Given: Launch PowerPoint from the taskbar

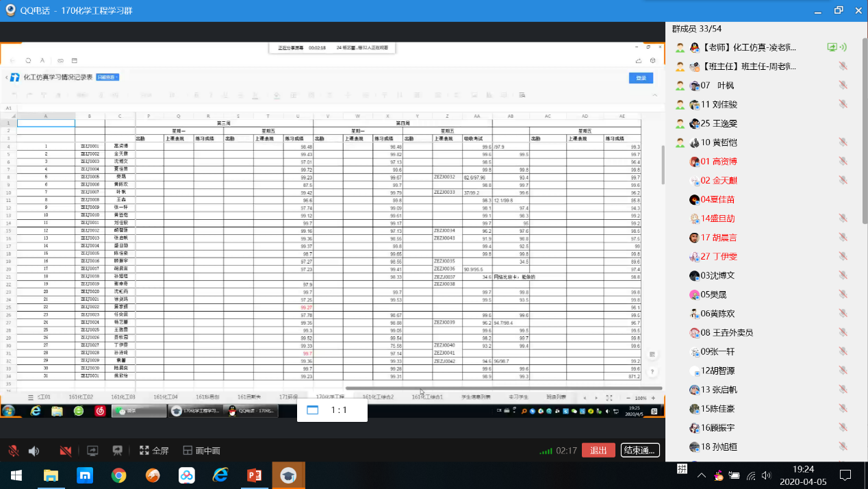Looking at the screenshot, I should [x=255, y=475].
